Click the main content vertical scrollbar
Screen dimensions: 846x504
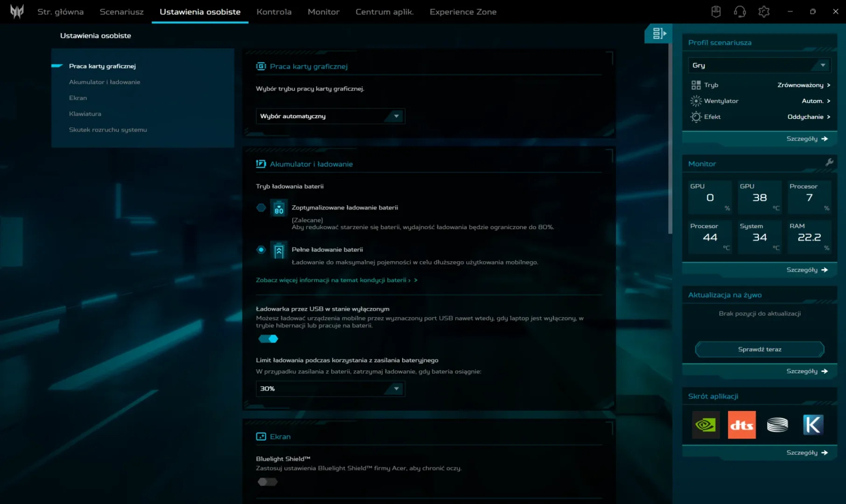[670, 138]
